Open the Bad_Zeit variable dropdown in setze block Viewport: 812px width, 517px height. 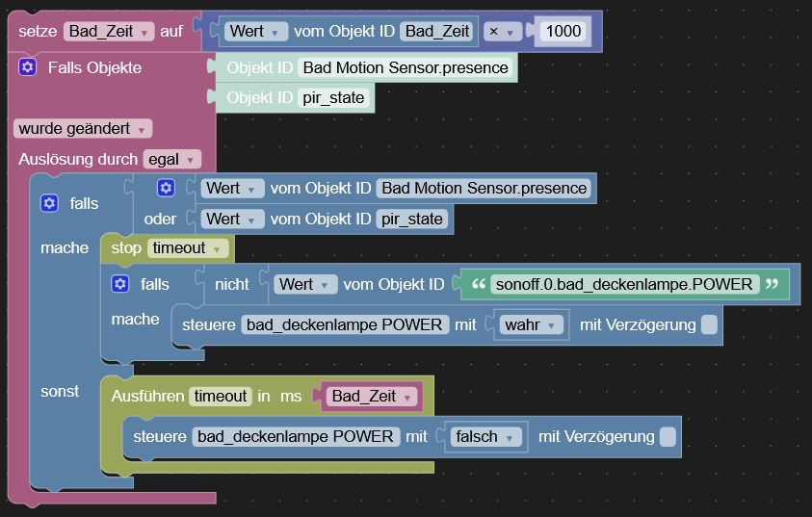click(x=109, y=31)
